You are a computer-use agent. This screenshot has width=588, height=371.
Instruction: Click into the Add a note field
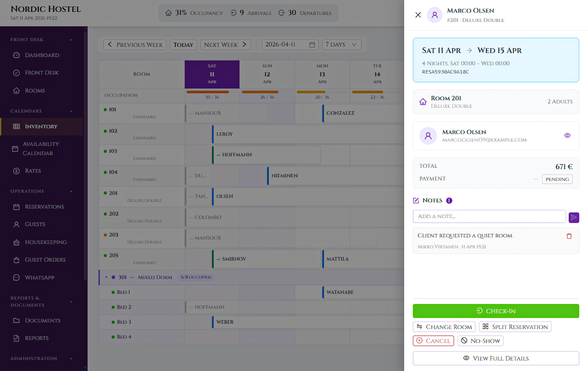pos(489,217)
